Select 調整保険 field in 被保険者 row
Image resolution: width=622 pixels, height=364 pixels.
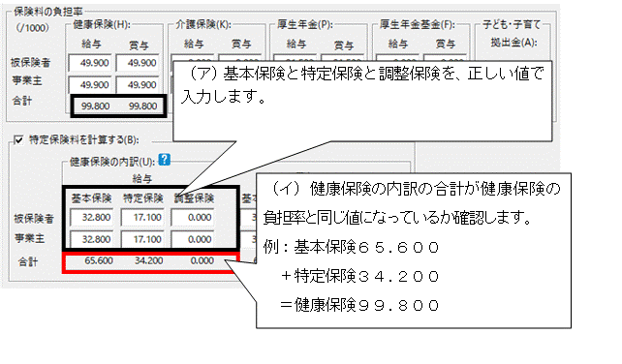coord(193,218)
